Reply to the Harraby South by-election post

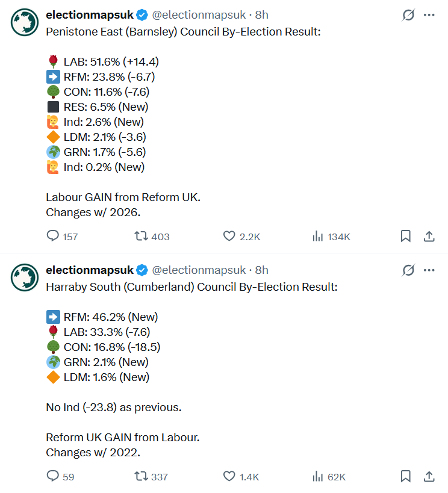[x=60, y=476]
